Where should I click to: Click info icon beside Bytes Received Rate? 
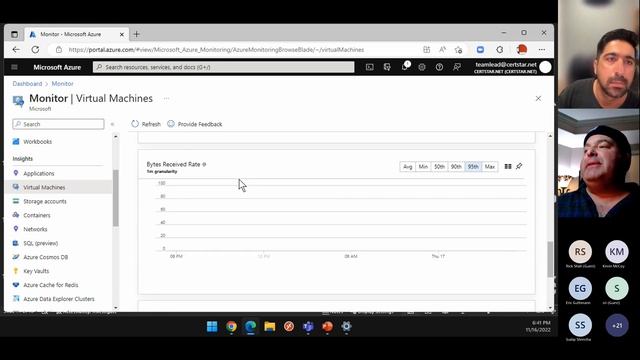(204, 164)
